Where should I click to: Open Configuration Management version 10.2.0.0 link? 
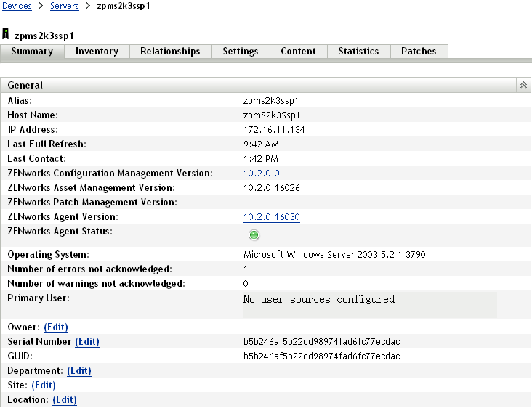pos(261,174)
